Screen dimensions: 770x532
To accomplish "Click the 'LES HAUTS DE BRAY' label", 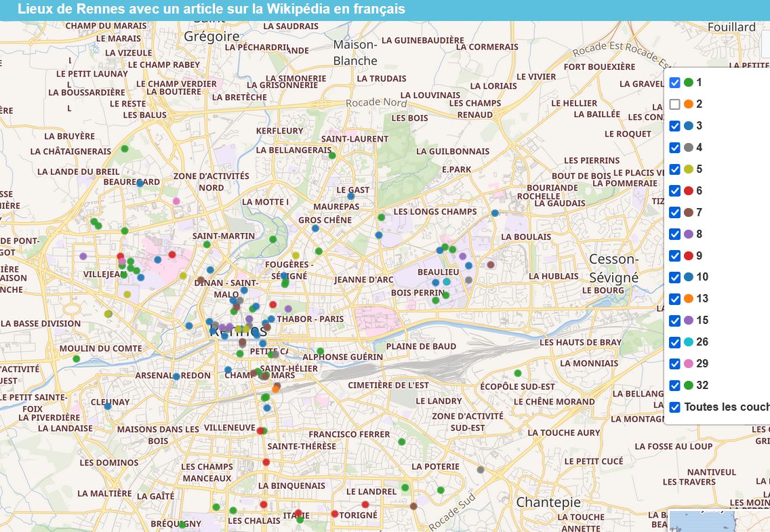I will (580, 342).
